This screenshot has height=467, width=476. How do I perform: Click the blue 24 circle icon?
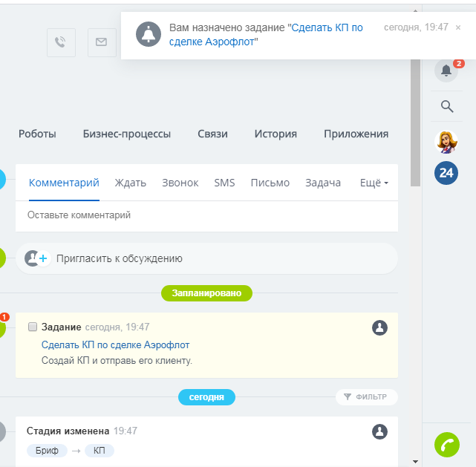click(x=446, y=174)
